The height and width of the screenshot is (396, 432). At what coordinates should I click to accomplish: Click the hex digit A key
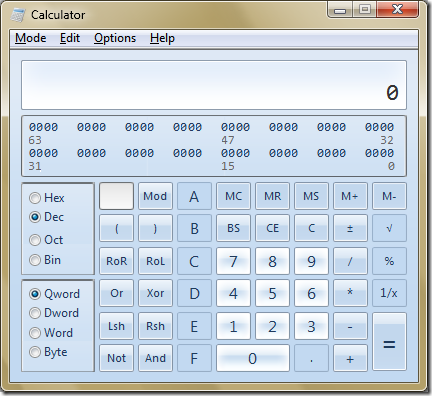pyautogui.click(x=194, y=196)
